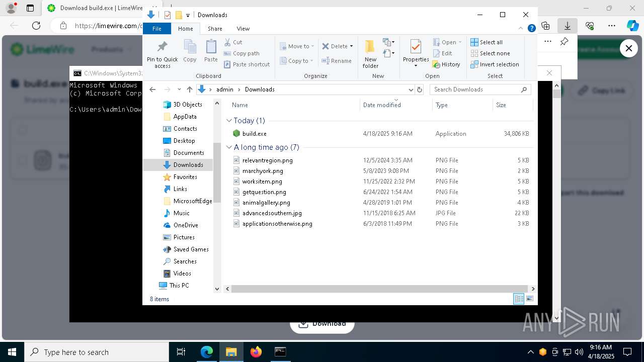Click Invert selection
This screenshot has height=362, width=644.
click(495, 64)
